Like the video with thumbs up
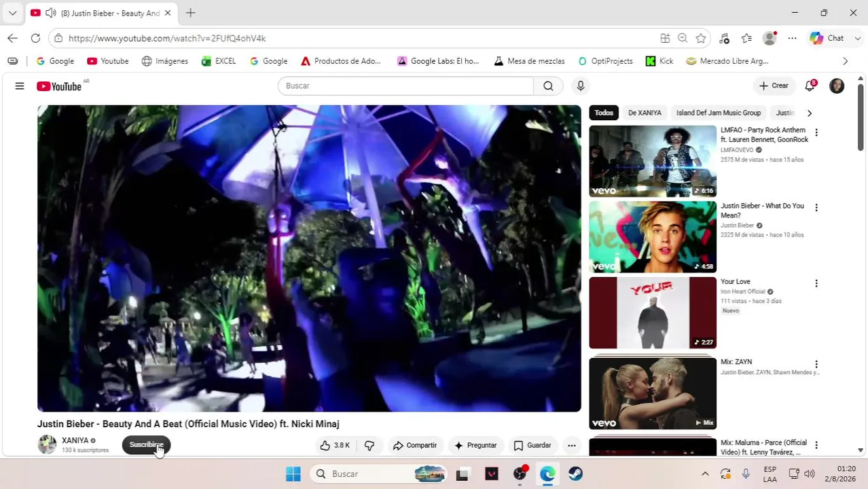868x489 pixels. click(x=335, y=446)
